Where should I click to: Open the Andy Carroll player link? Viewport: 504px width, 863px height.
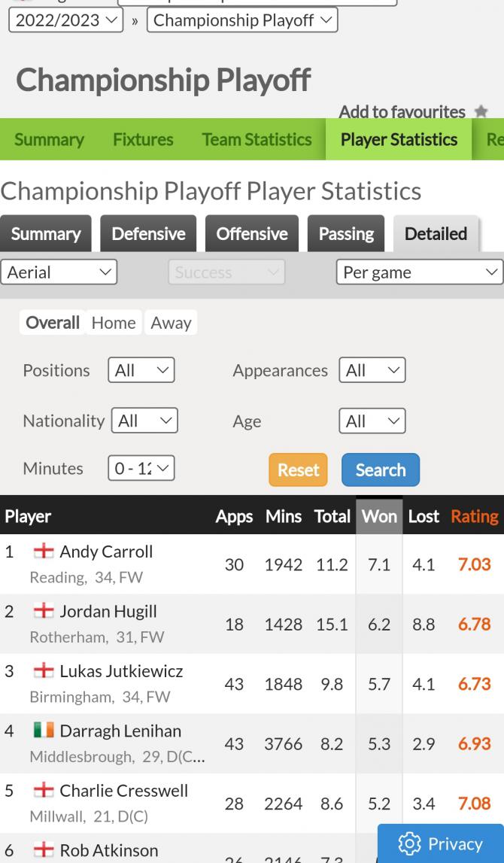(106, 552)
